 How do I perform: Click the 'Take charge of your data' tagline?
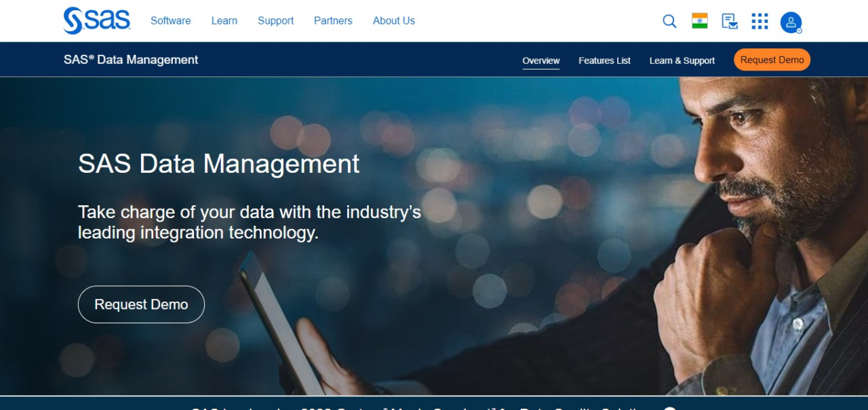pos(250,222)
